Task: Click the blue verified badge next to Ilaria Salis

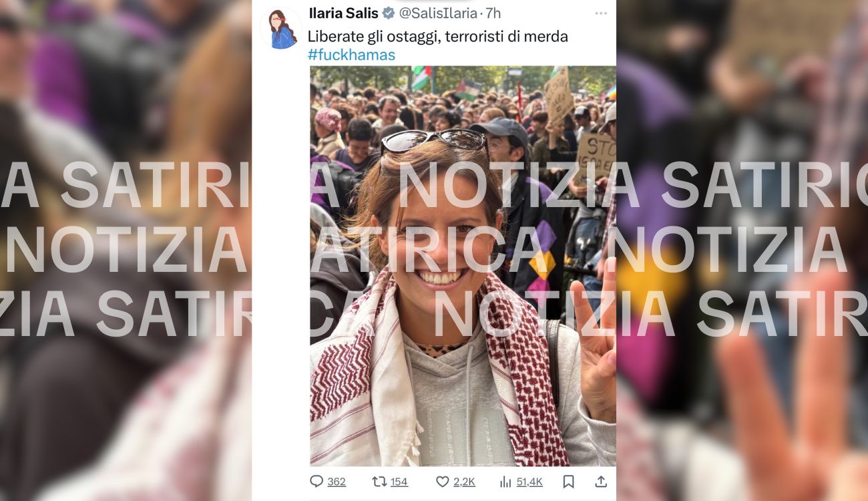Action: 388,13
